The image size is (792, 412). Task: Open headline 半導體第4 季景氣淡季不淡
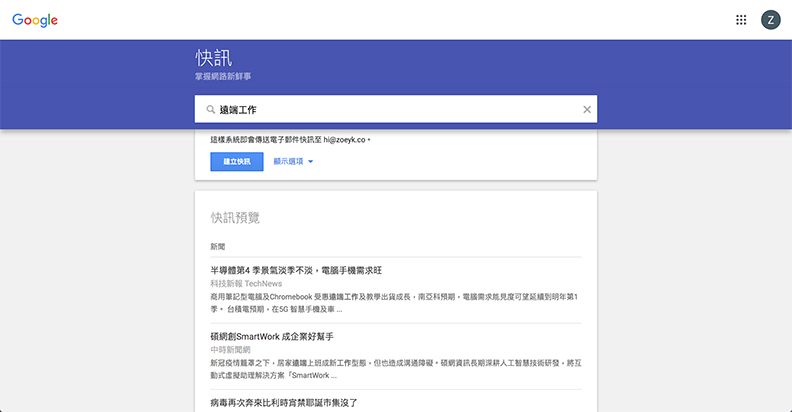(x=296, y=270)
